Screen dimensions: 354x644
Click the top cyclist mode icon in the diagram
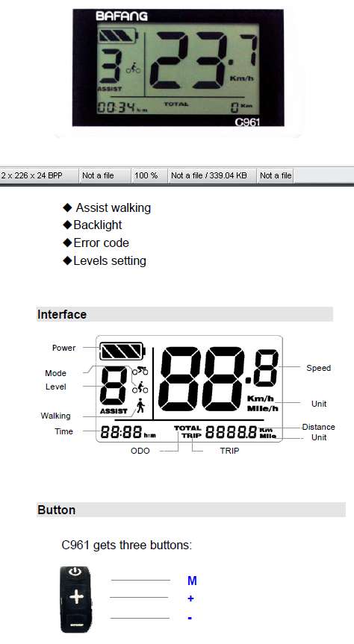click(140, 371)
